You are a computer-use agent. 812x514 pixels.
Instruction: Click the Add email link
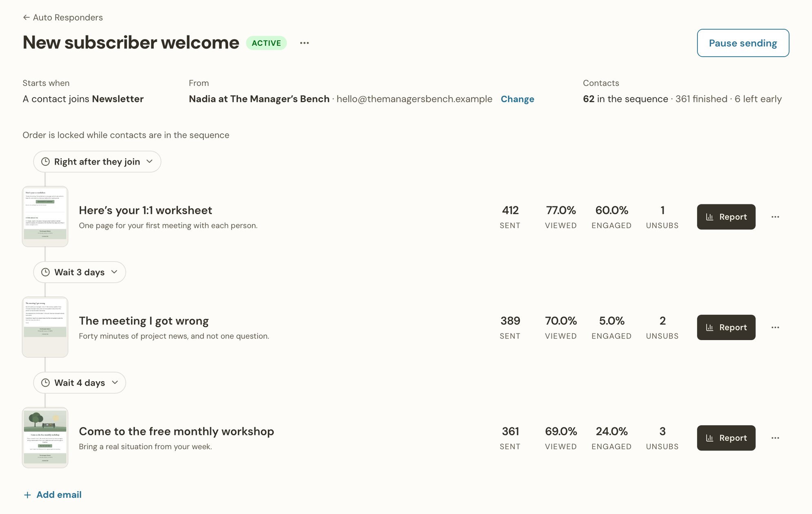[x=53, y=494]
